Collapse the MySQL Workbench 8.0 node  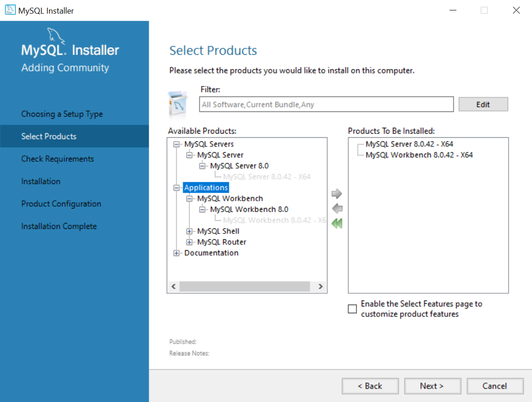(202, 209)
